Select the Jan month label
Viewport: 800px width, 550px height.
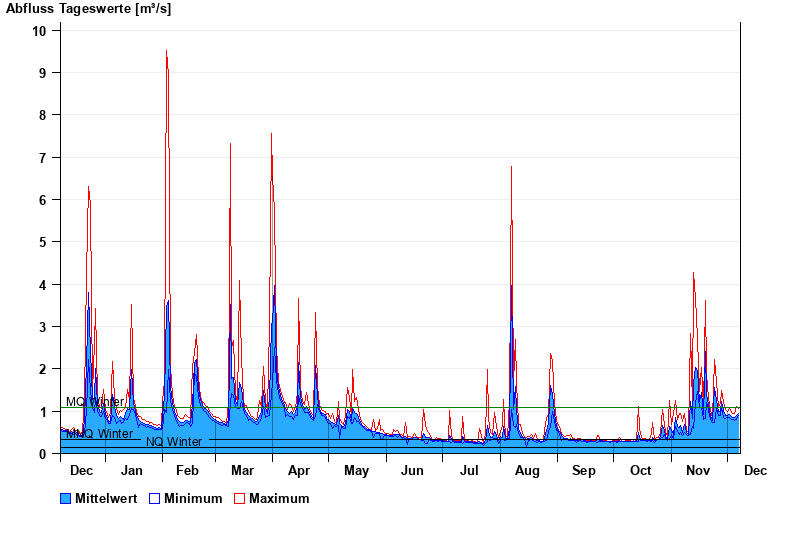[x=131, y=470]
